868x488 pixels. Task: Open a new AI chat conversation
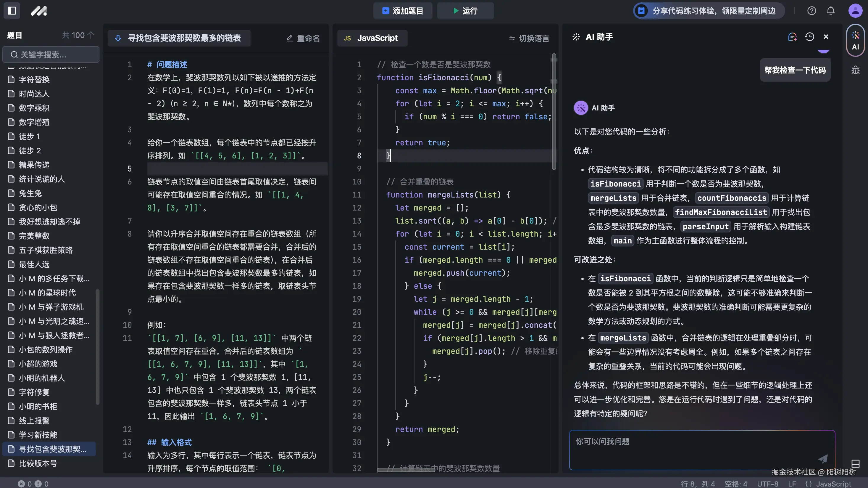[x=793, y=37]
